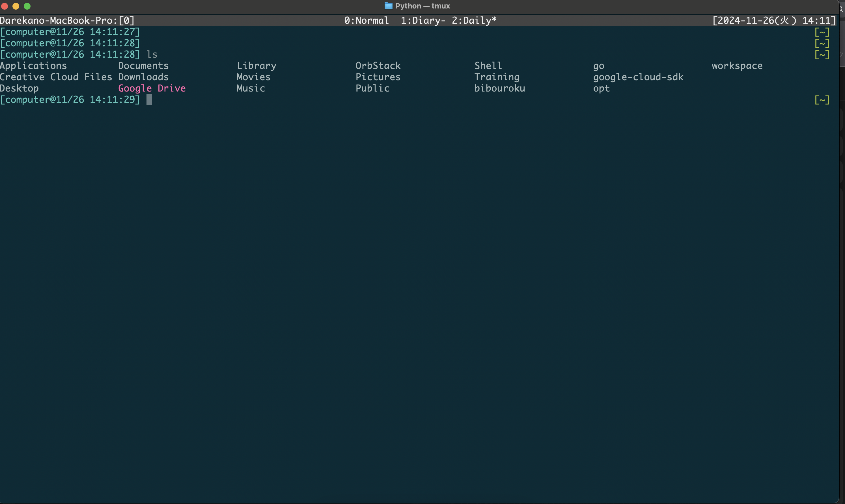Viewport: 845px width, 504px height.
Task: Select the 2:Daily tmux window
Action: pyautogui.click(x=474, y=20)
